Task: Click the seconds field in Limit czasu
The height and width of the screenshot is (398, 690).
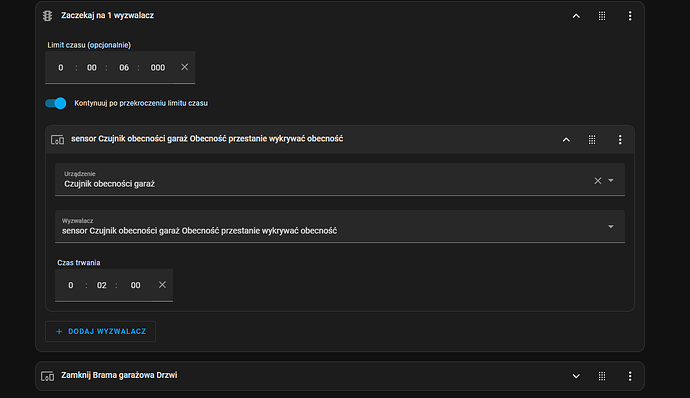Action: pyautogui.click(x=124, y=68)
